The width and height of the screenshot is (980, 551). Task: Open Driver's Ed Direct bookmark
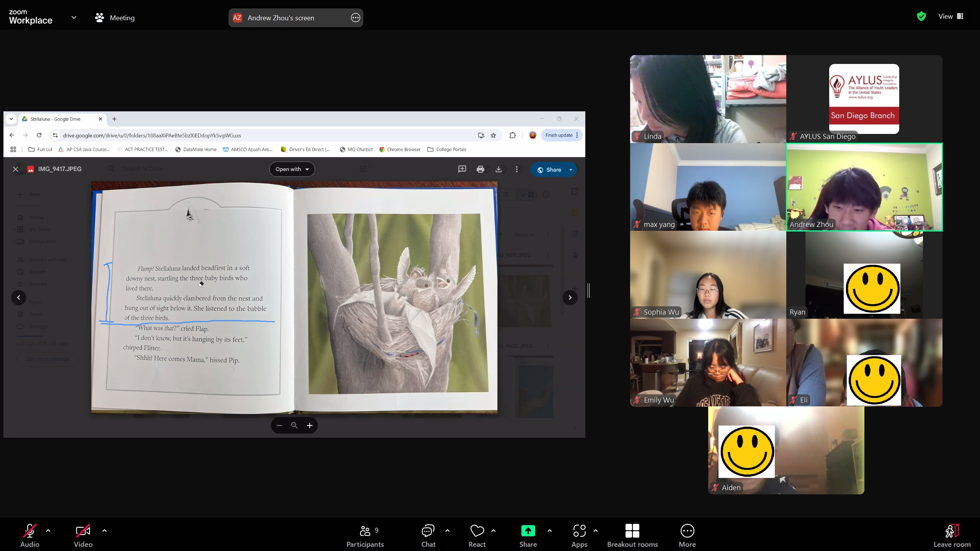tap(305, 150)
